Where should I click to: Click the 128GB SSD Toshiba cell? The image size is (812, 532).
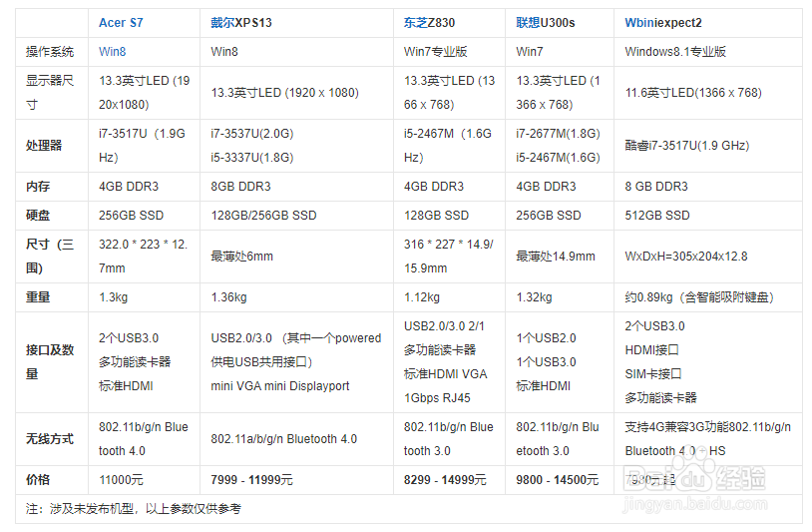click(x=437, y=216)
